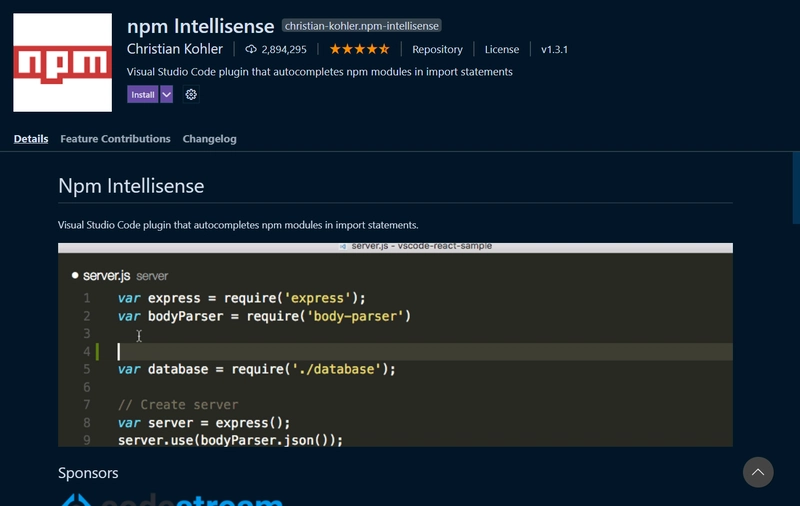Click the scroll-to-top arrow button

click(758, 472)
